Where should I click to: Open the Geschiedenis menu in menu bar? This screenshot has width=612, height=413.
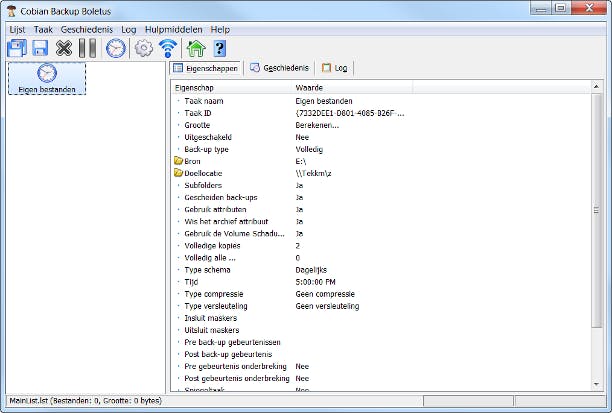(x=87, y=30)
